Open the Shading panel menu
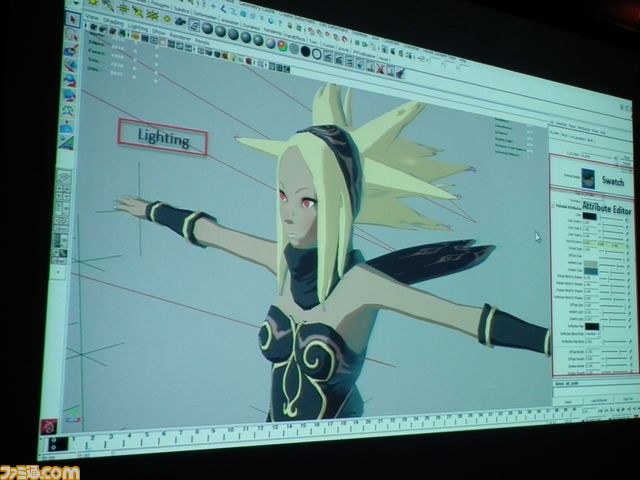This screenshot has height=480, width=640. 113,22
